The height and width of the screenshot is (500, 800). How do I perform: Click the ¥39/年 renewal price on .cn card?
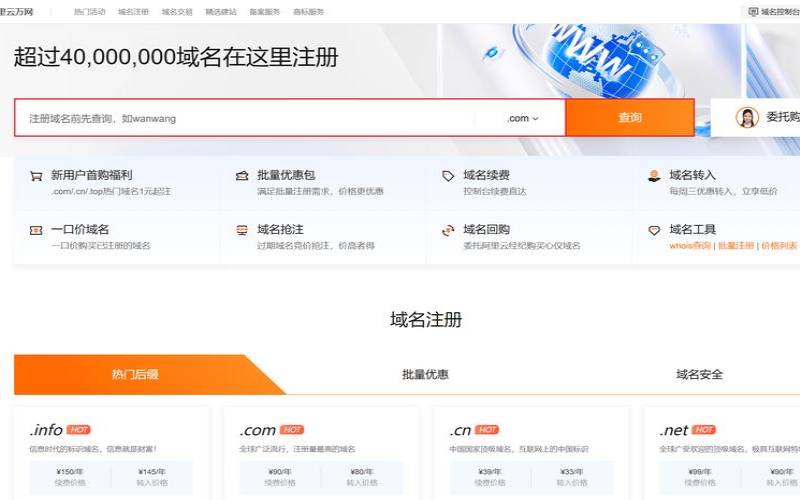click(490, 472)
